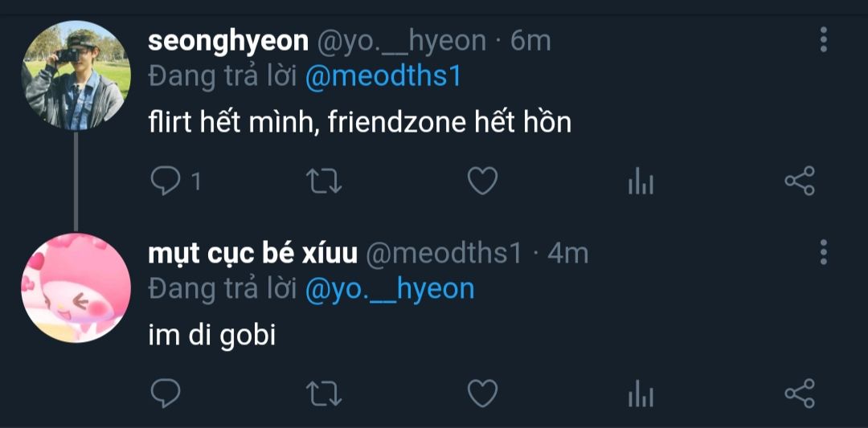This screenshot has height=428, width=868.
Task: Retweet seonghyeon's flirt tweet
Action: [325, 181]
